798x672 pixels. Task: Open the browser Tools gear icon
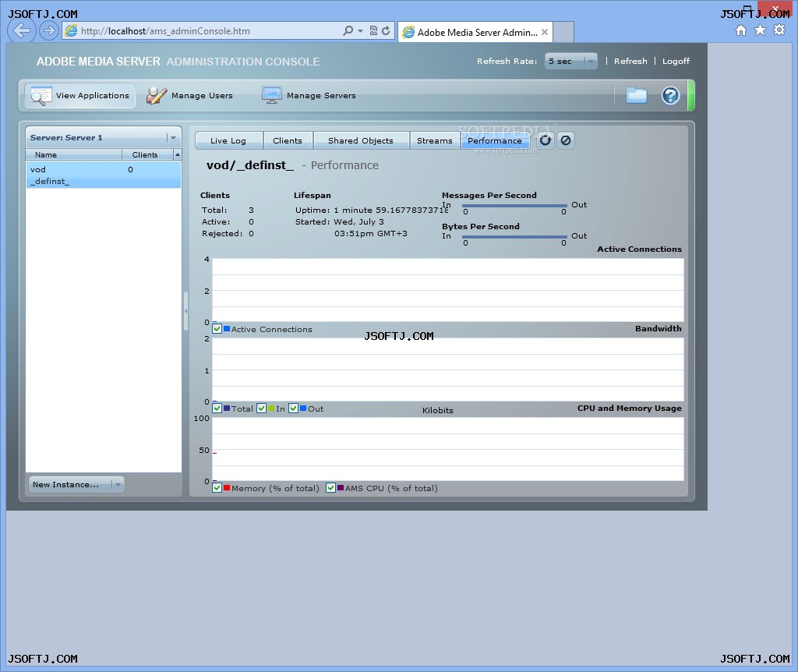click(779, 30)
